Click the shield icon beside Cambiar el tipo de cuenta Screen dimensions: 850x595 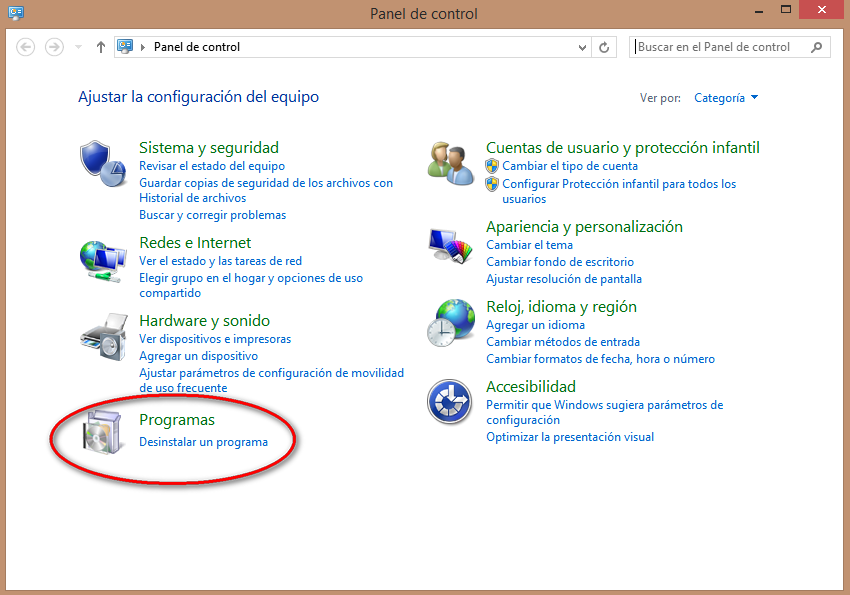pos(492,166)
